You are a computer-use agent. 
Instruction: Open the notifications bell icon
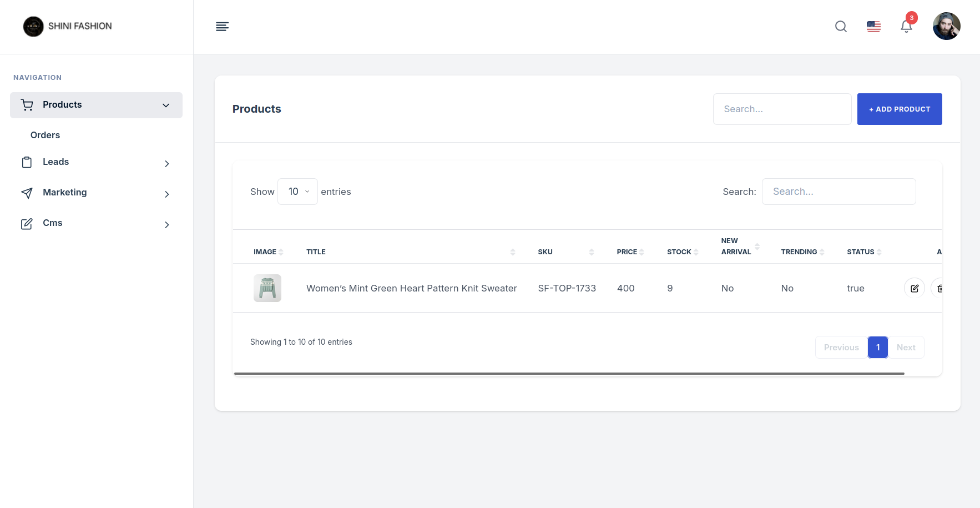[906, 27]
